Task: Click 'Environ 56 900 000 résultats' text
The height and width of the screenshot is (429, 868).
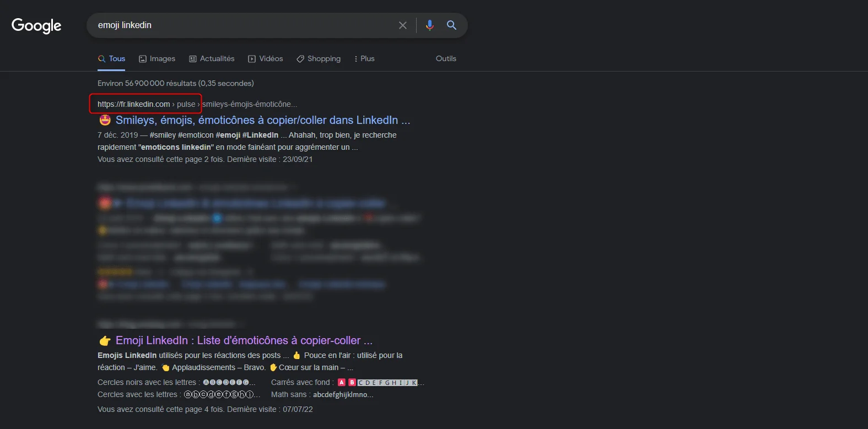Action: click(x=176, y=83)
